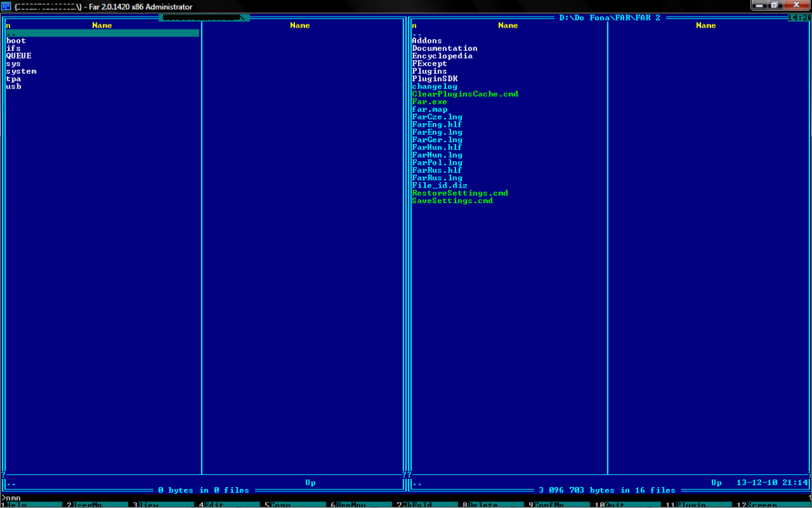This screenshot has width=812, height=508.
Task: Click the Far window icon in title bar
Action: click(6, 6)
